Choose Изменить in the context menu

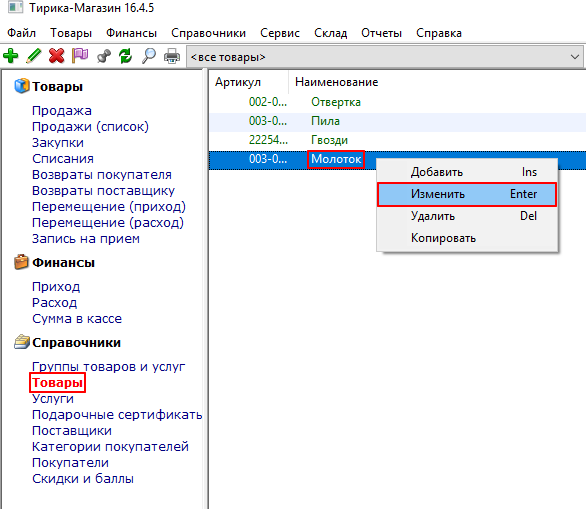pos(467,194)
